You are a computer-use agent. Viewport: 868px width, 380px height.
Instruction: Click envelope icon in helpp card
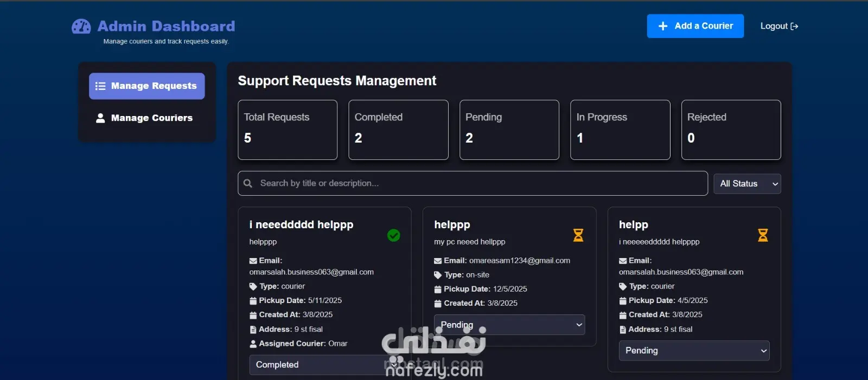pyautogui.click(x=623, y=261)
